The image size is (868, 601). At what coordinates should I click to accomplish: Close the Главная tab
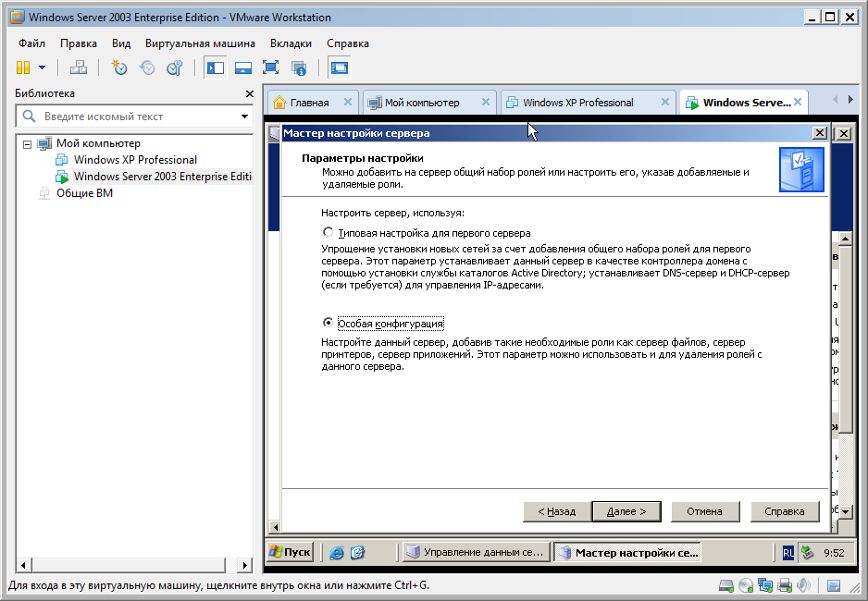(x=348, y=102)
